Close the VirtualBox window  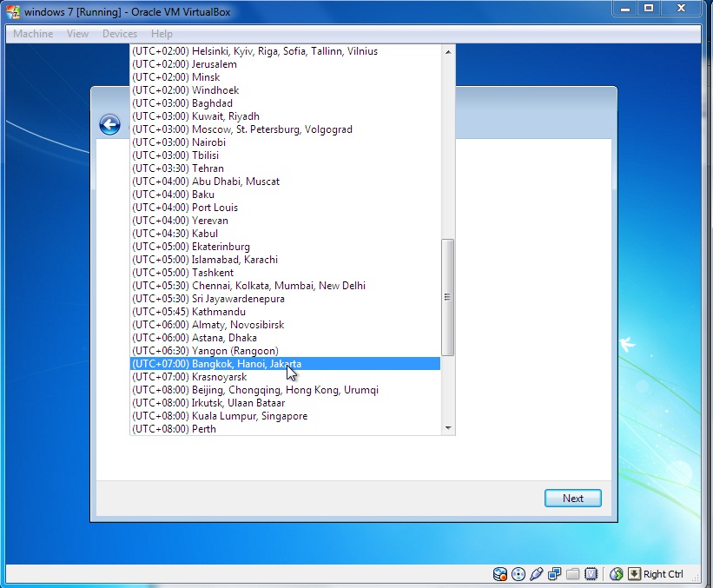tap(681, 8)
